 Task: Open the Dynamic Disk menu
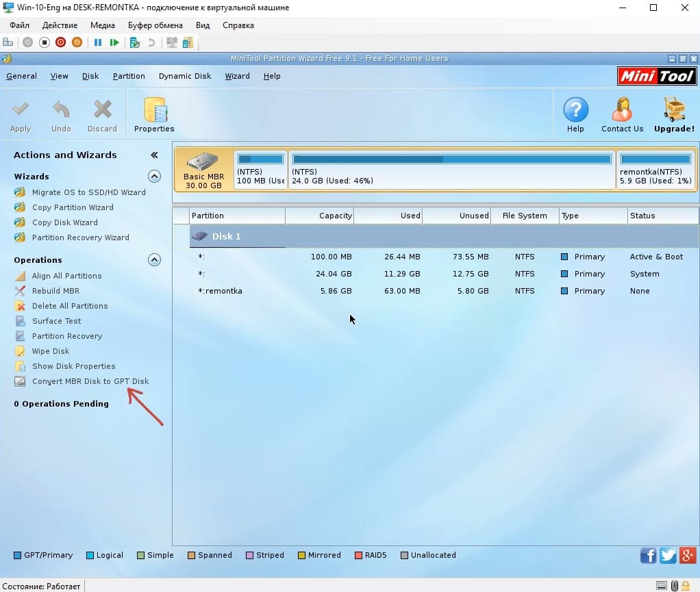point(185,76)
